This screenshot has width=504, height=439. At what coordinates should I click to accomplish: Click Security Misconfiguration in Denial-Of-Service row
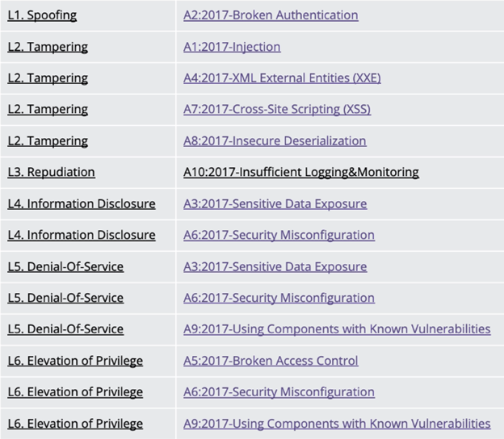point(279,298)
